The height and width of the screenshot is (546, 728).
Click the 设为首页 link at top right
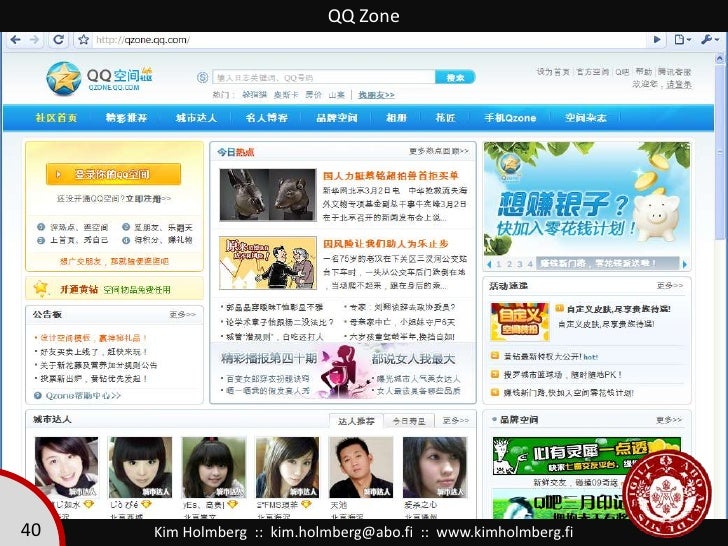tap(553, 72)
